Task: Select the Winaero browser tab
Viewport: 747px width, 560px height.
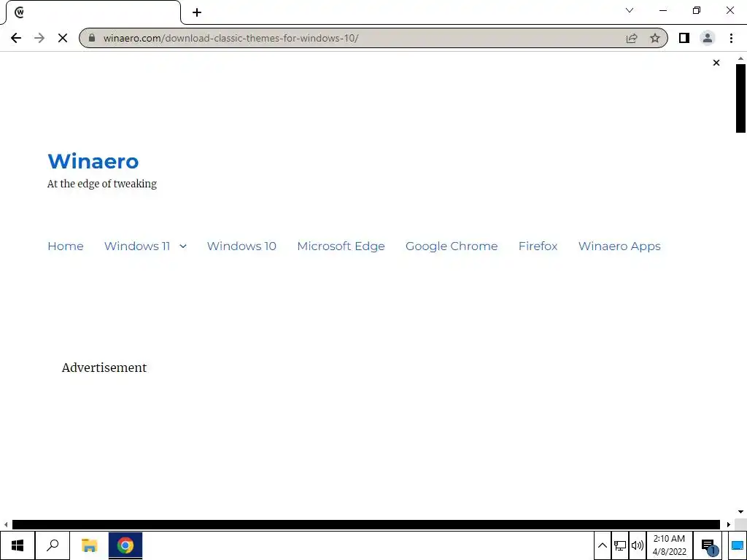Action: point(93,12)
